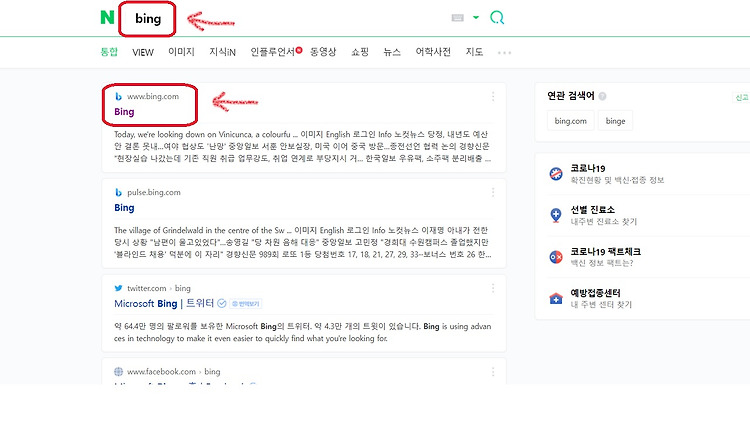This screenshot has width=750, height=423.
Task: Click the Twitter bird icon
Action: pos(118,288)
